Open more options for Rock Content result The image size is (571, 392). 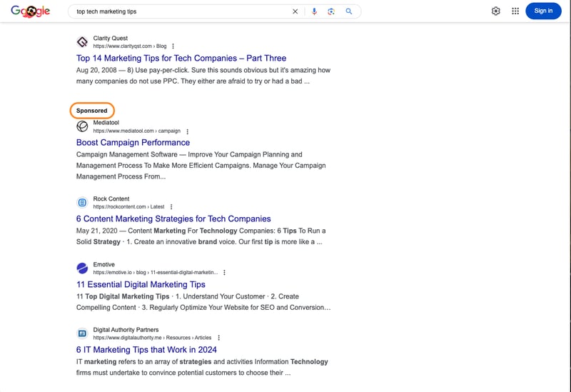171,207
